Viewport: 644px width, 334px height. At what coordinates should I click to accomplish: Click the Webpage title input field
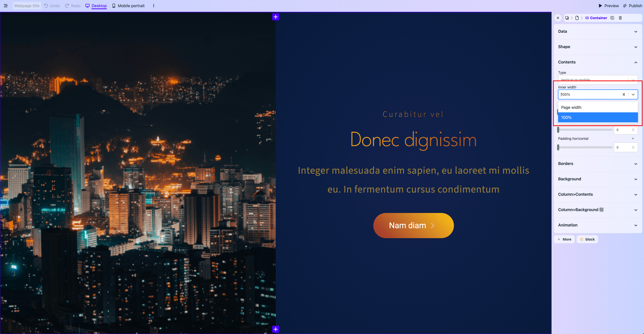(x=27, y=6)
